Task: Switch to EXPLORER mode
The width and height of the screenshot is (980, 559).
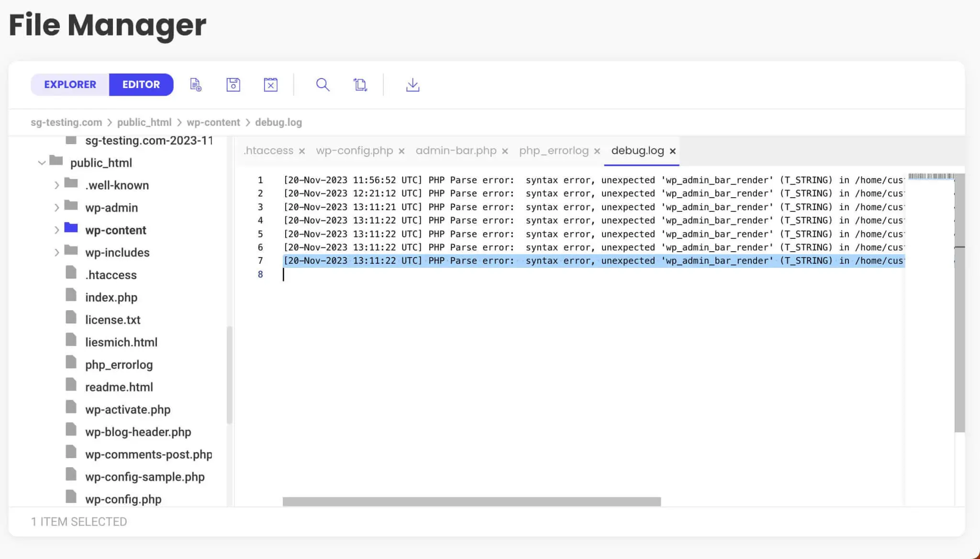Action: [70, 85]
